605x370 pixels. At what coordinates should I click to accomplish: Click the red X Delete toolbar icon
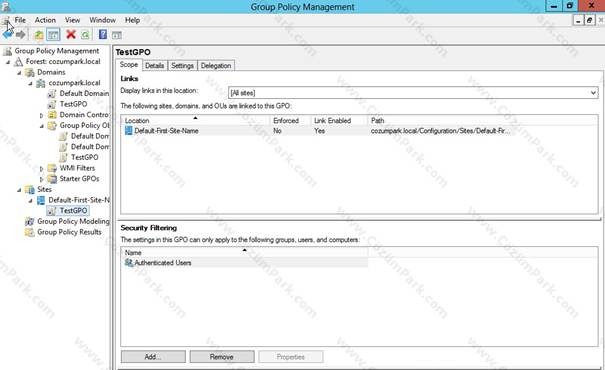pos(71,34)
